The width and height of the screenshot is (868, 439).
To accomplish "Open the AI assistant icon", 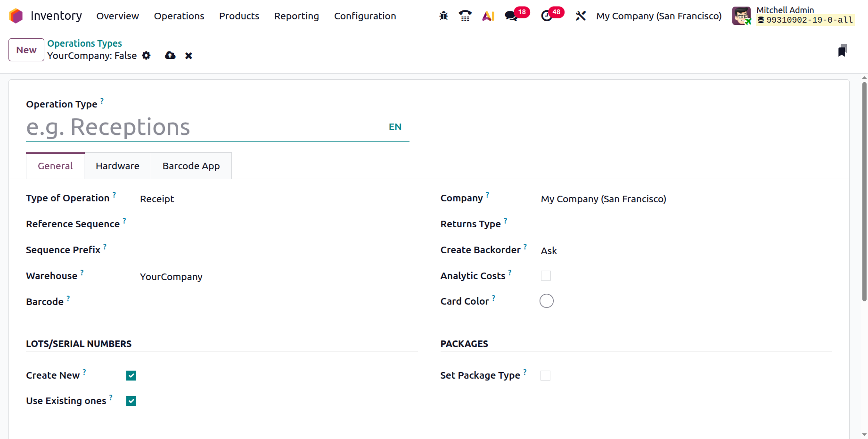I will [488, 16].
